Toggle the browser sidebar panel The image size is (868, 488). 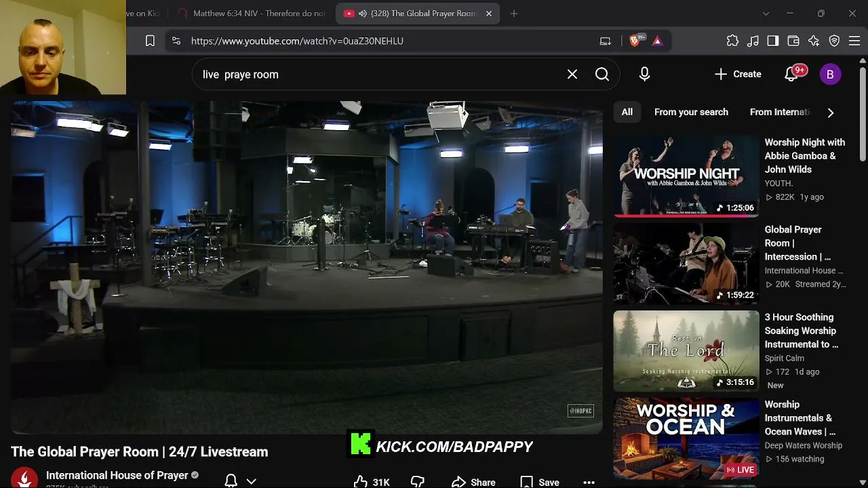(x=773, y=41)
